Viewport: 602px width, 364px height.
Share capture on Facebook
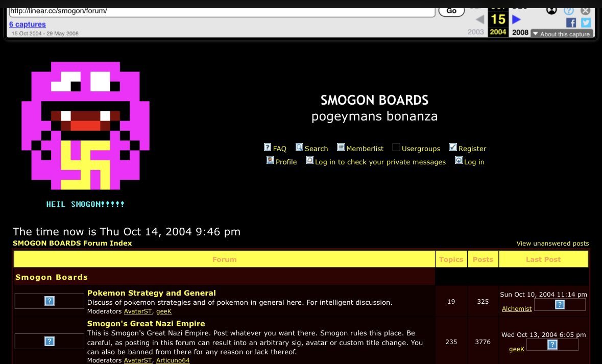point(571,22)
